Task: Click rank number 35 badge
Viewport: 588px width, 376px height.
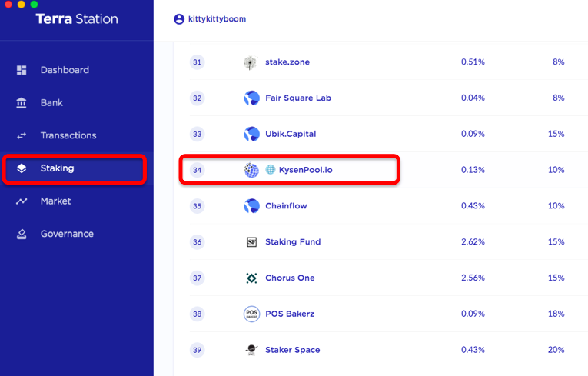Action: click(198, 206)
